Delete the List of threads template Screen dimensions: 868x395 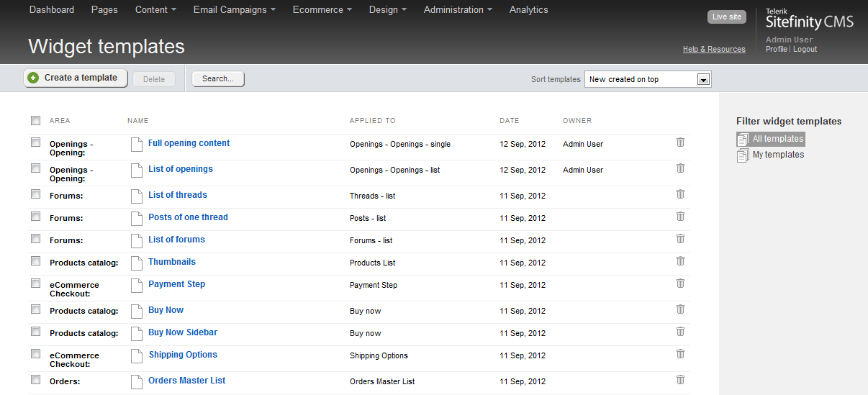pos(680,194)
